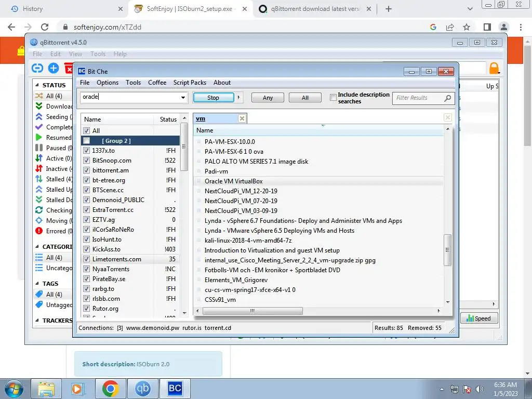This screenshot has width=532, height=399.
Task: Open the Script Packs menu
Action: (190, 83)
